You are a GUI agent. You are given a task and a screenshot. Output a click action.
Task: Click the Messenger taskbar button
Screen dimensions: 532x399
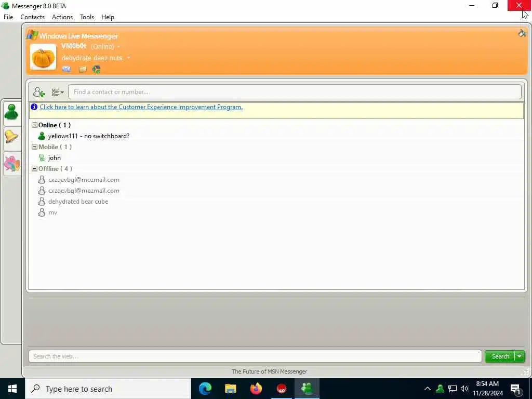point(307,389)
